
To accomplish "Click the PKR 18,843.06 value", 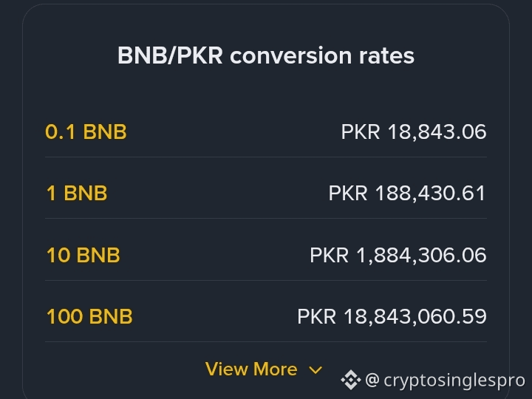I will (414, 132).
